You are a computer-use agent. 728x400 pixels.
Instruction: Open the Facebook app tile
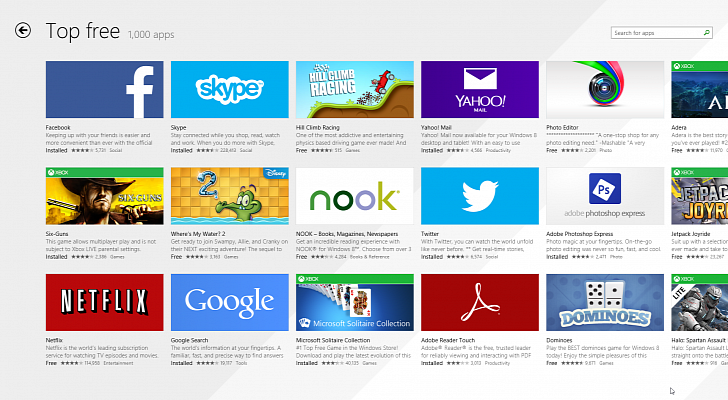(104, 89)
